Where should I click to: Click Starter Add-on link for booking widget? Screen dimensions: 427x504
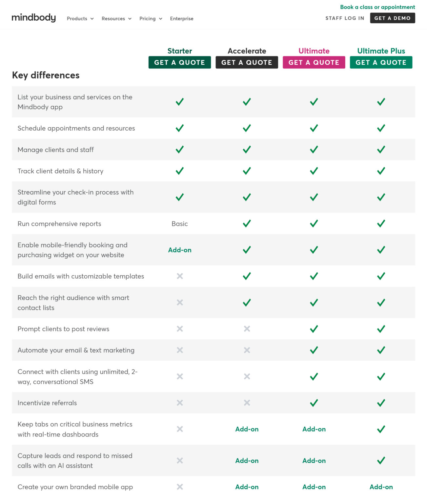point(180,250)
